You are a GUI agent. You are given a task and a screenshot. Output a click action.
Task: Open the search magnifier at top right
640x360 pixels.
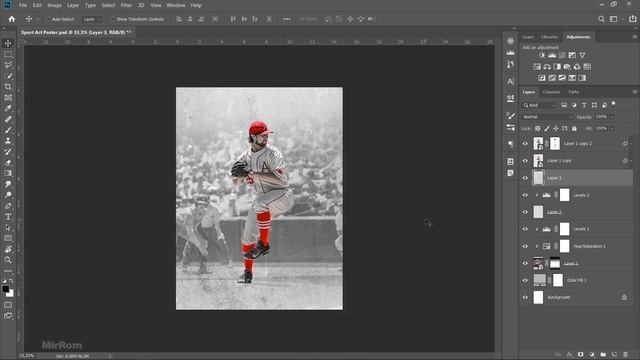[x=601, y=19]
